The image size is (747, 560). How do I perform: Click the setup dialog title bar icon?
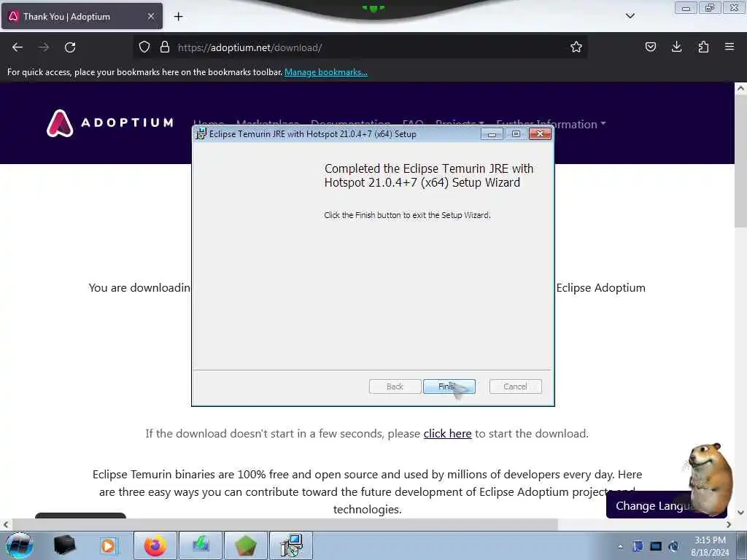201,134
